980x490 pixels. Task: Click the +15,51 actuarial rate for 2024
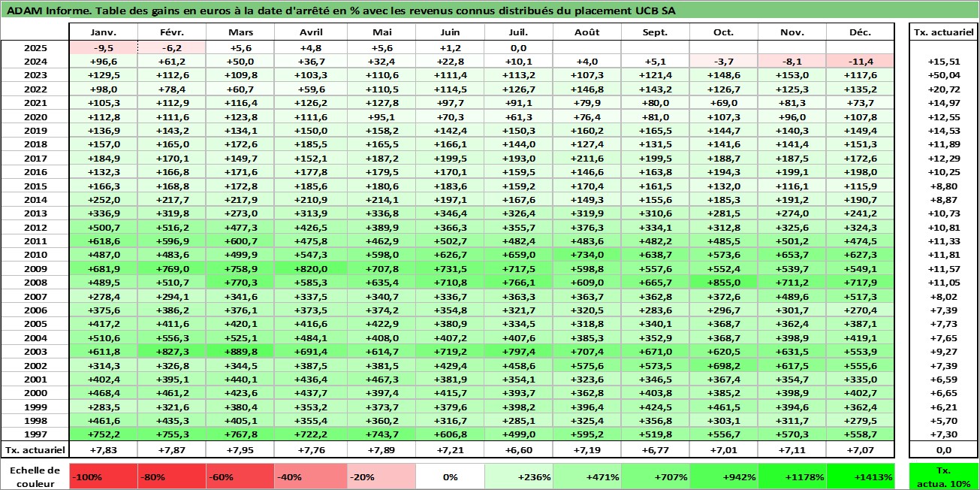pos(943,61)
